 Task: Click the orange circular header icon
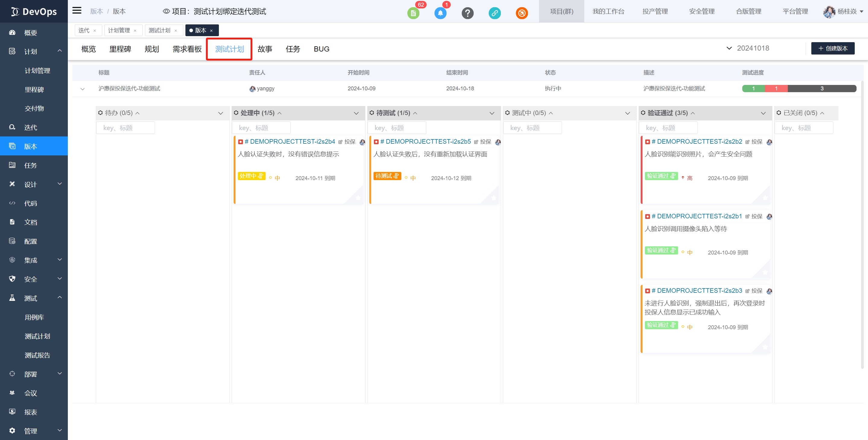pos(522,13)
